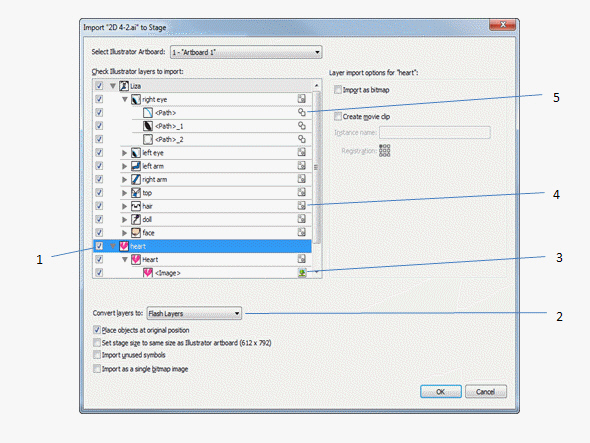This screenshot has height=443, width=590.
Task: Click the left eye layer thumbnail
Action: (136, 153)
